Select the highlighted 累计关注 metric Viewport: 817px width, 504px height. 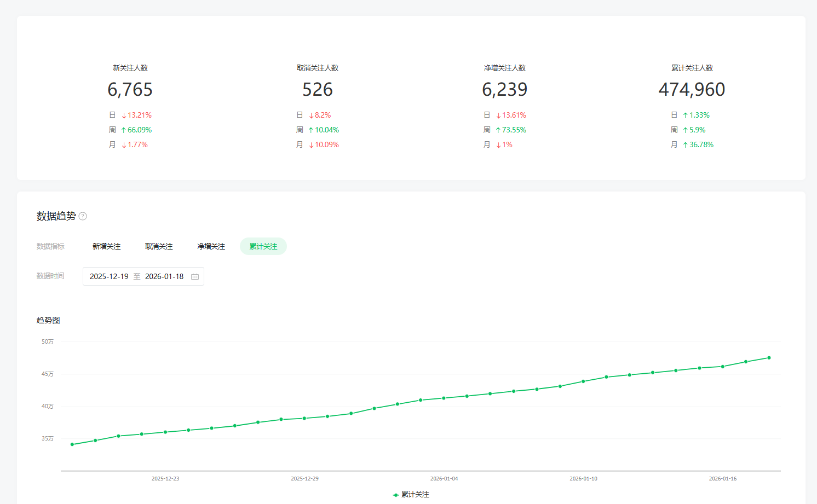pos(263,247)
